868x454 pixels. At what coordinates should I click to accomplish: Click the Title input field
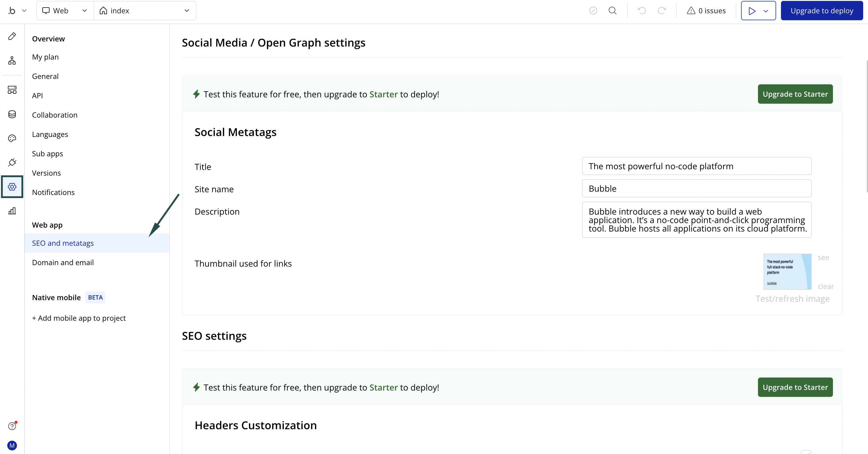coord(697,166)
